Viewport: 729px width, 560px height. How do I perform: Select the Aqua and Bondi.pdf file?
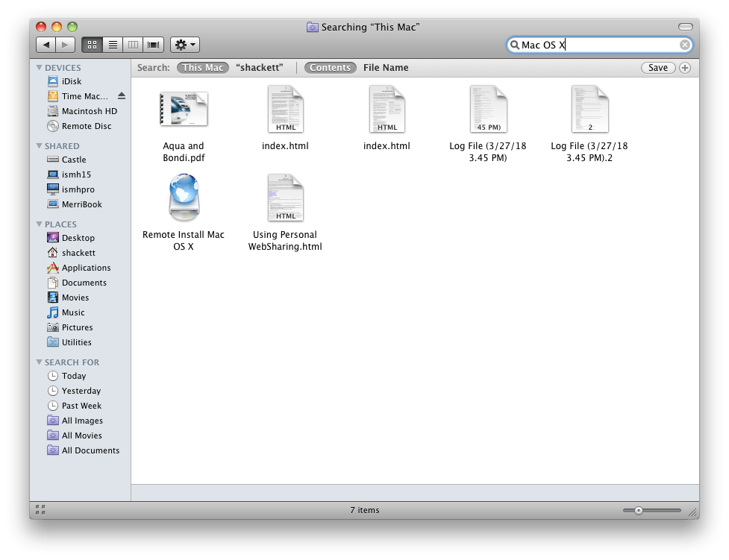184,110
